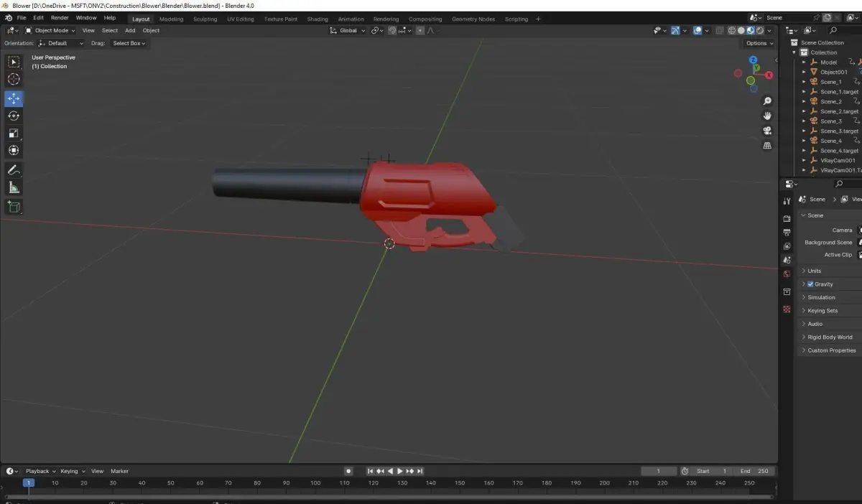Select the Select Box tool
Viewport: 862px width, 504px height.
(14, 62)
